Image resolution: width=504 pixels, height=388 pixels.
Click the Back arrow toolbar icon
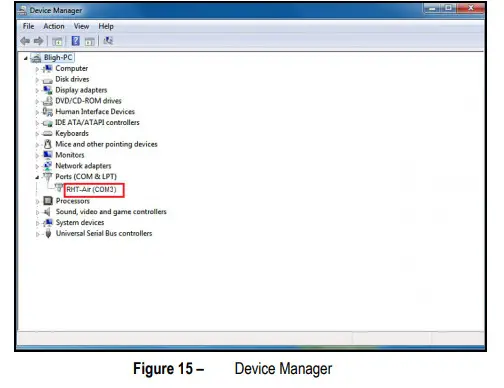(25, 41)
